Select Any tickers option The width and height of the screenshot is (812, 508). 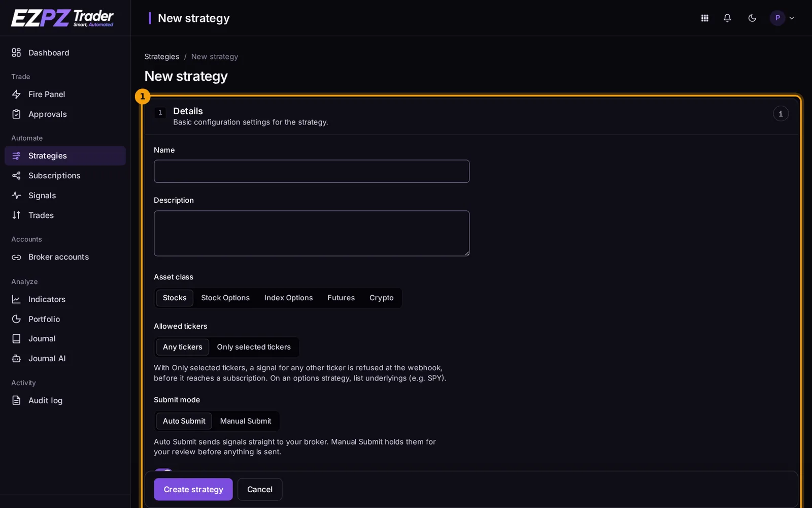click(x=183, y=347)
